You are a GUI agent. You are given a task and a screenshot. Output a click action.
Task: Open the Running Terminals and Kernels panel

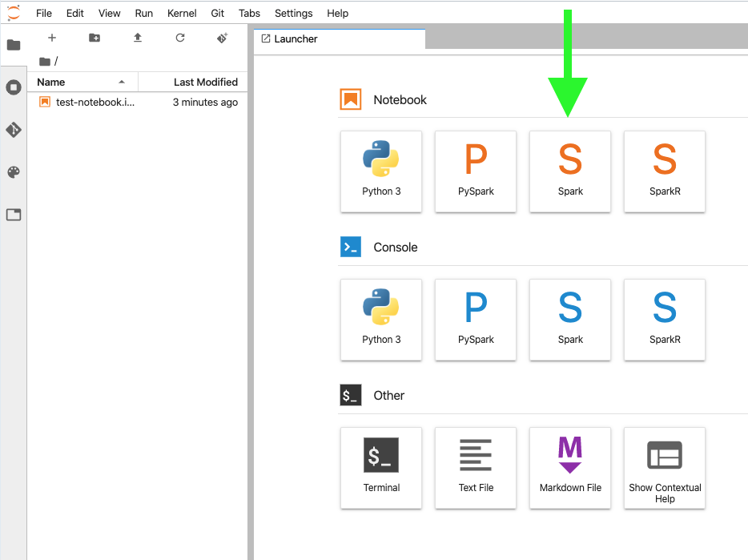(14, 87)
